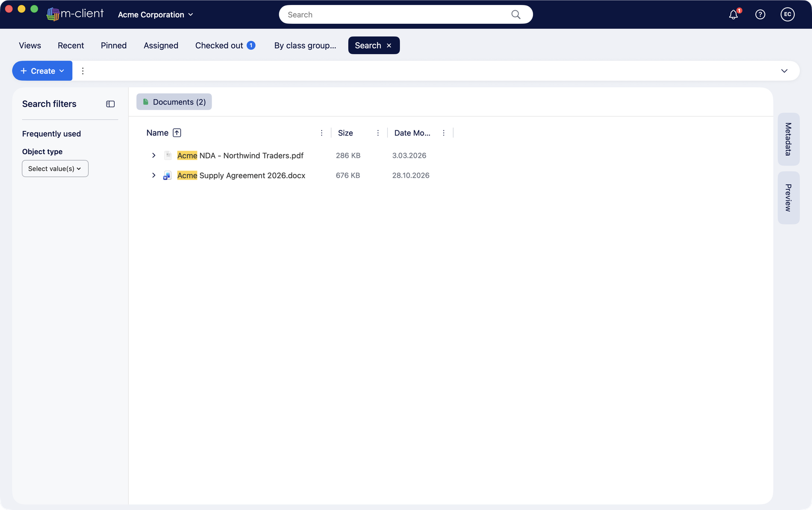
Task: Click the search magnifier icon
Action: (516, 15)
